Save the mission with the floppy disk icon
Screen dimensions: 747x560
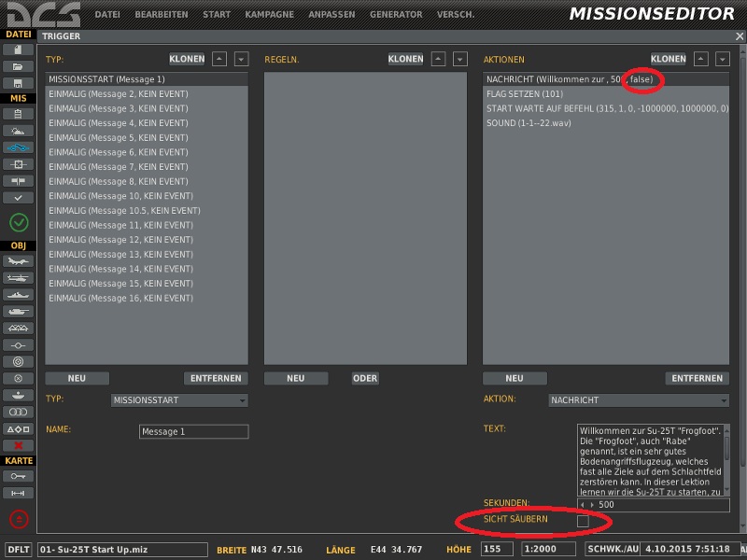click(x=18, y=83)
